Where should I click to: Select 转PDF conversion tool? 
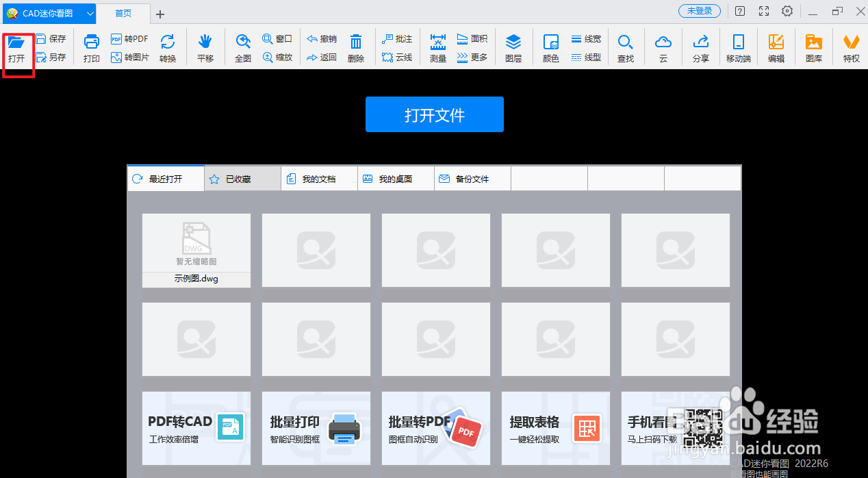pos(129,39)
